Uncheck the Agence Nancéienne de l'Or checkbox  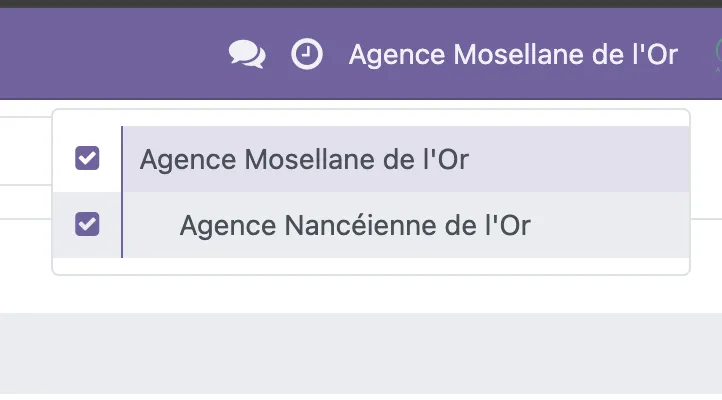tap(87, 224)
